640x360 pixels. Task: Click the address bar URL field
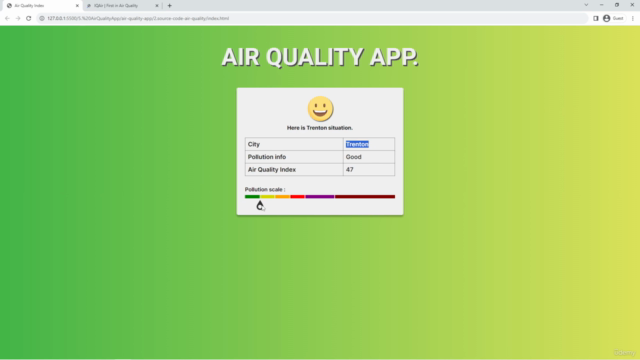click(312, 18)
